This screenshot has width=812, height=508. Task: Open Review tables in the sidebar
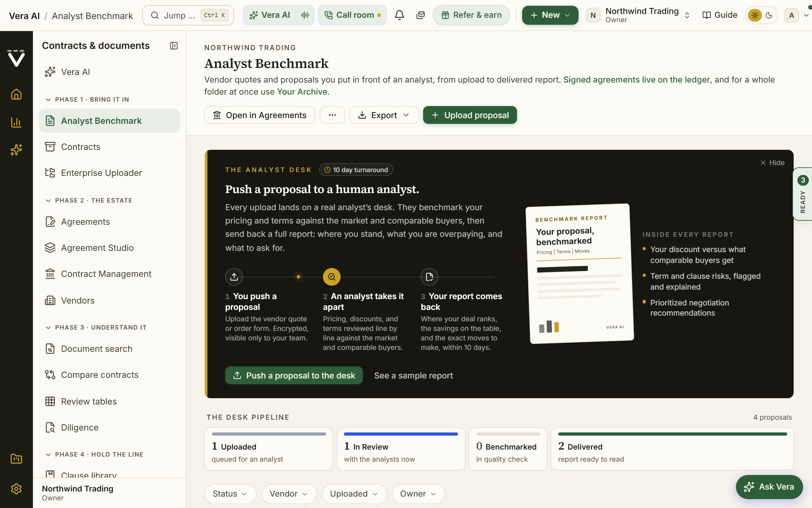point(109,402)
